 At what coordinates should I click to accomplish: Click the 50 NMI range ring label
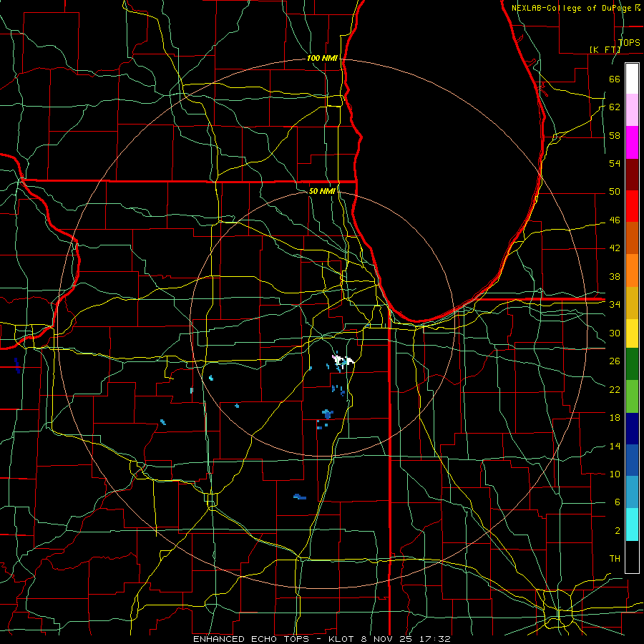pos(321,191)
